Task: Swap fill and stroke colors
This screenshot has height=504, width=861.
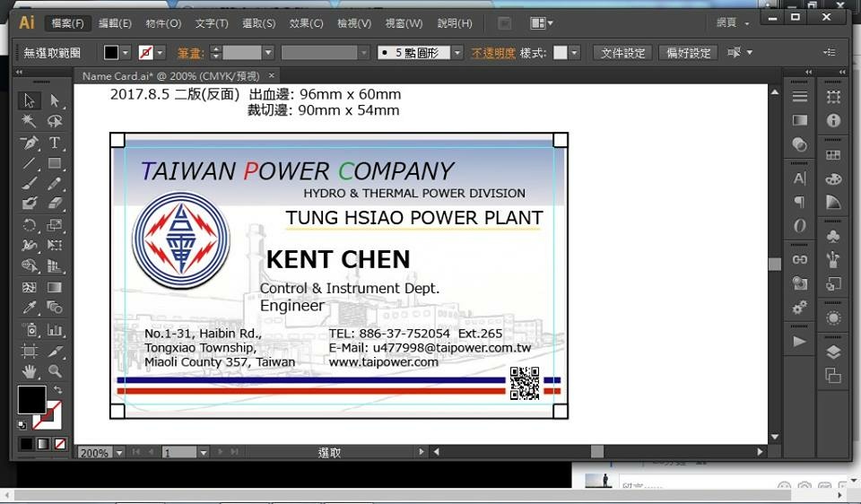Action: coord(57,390)
